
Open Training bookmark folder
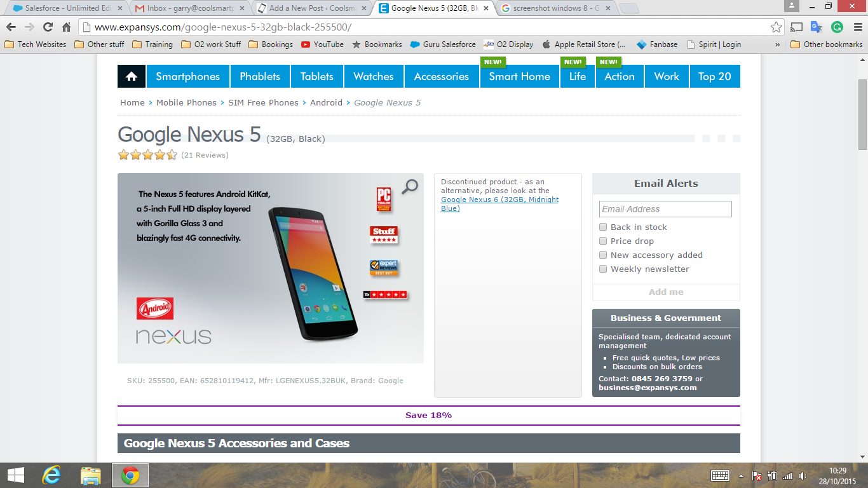(153, 44)
